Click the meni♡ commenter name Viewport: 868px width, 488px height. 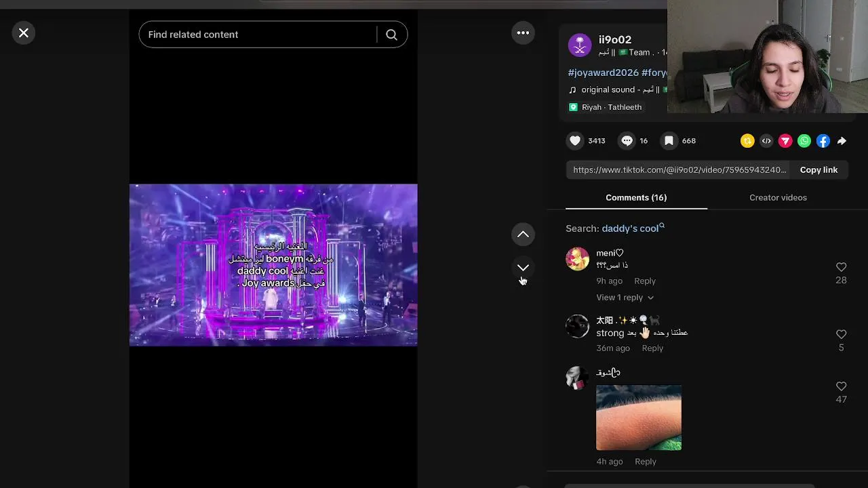pos(610,253)
